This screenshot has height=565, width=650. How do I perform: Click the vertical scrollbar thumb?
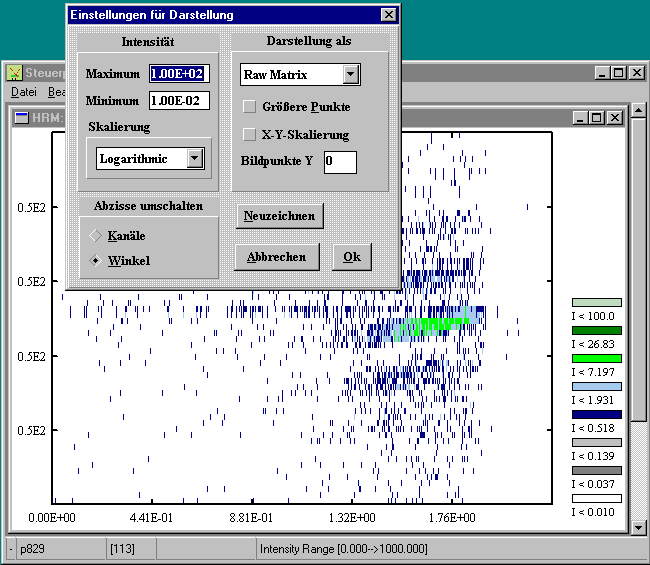coord(638,269)
